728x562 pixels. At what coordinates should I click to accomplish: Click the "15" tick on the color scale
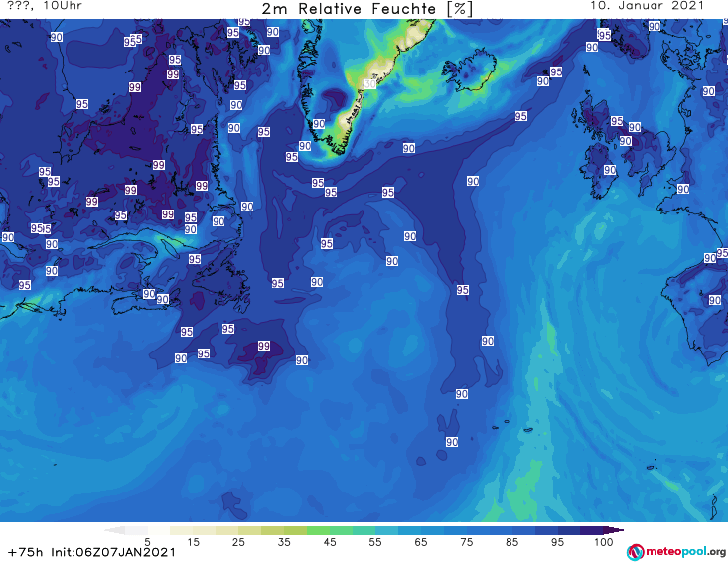(x=193, y=541)
